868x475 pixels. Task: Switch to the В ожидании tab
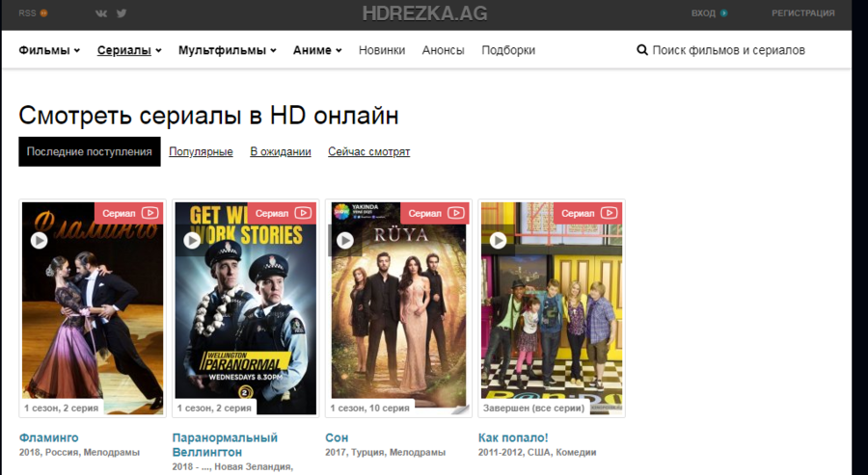(281, 151)
